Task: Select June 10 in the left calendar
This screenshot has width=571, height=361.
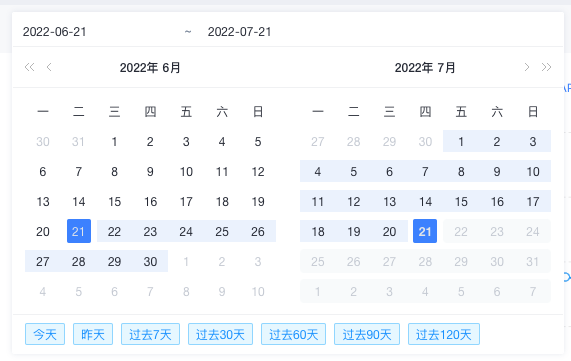Action: [x=186, y=171]
